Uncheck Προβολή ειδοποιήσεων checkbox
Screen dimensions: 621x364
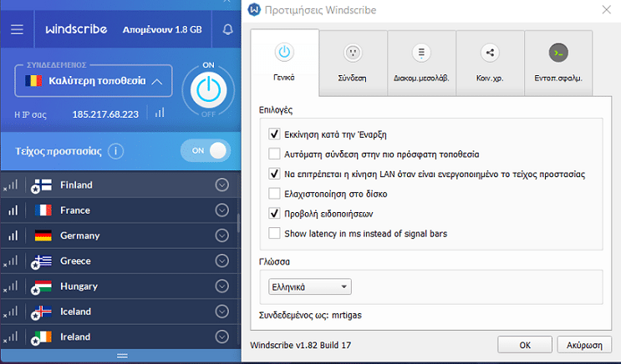[x=274, y=213]
